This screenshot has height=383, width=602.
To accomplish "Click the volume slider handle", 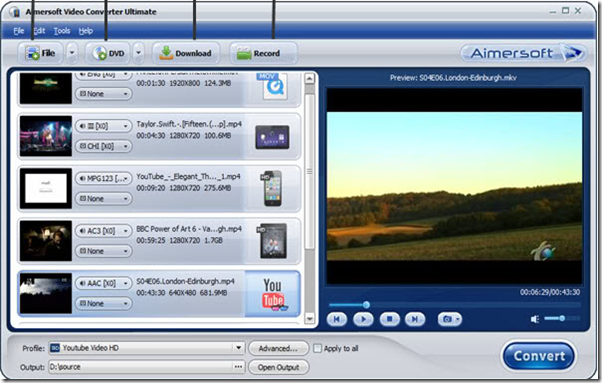I will [x=562, y=318].
